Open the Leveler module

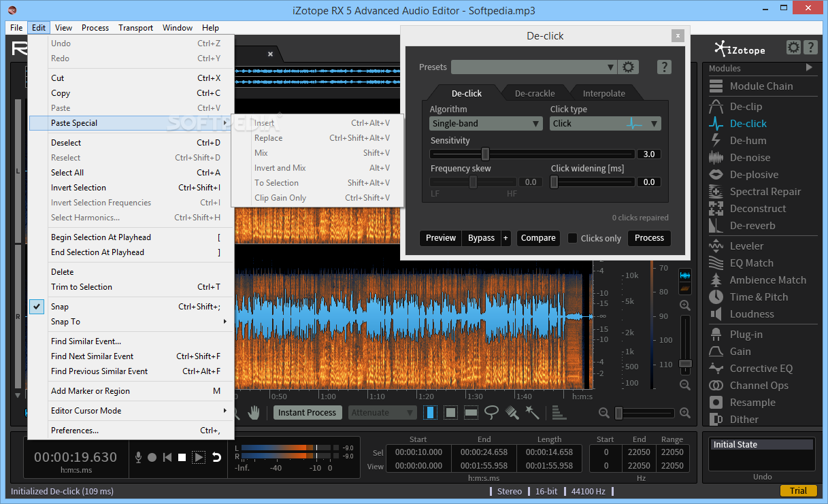(736, 246)
